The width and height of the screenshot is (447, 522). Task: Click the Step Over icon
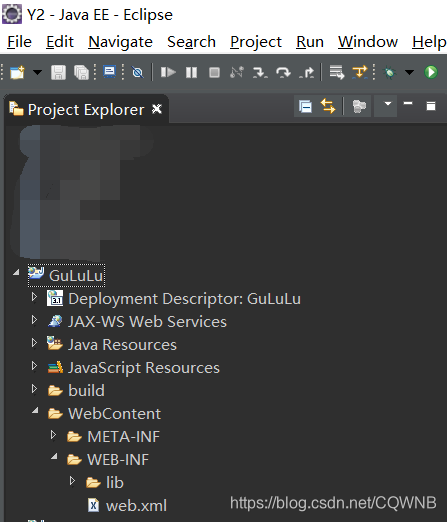[x=283, y=72]
